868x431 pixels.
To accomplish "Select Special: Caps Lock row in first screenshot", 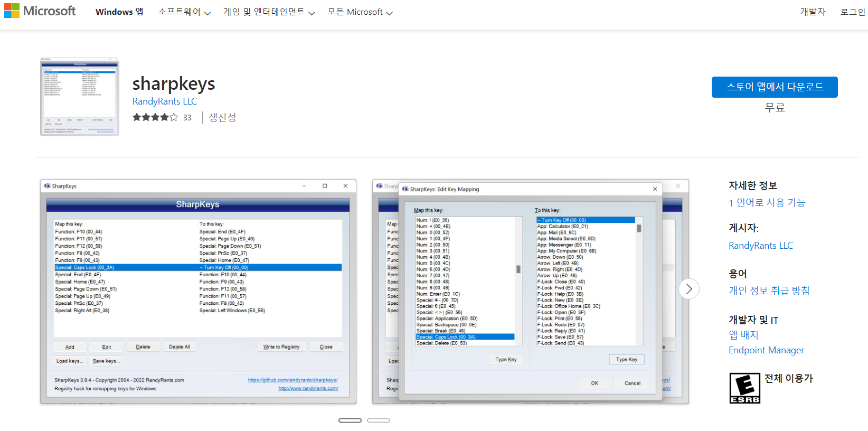I will [198, 268].
